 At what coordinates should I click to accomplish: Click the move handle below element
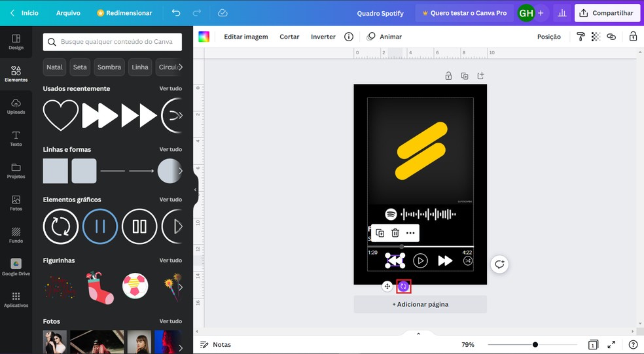click(x=387, y=286)
